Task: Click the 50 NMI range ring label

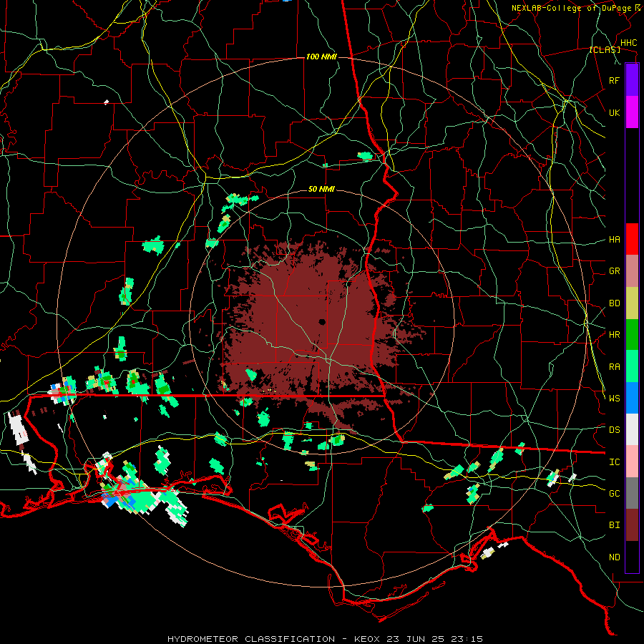Action: pos(321,189)
